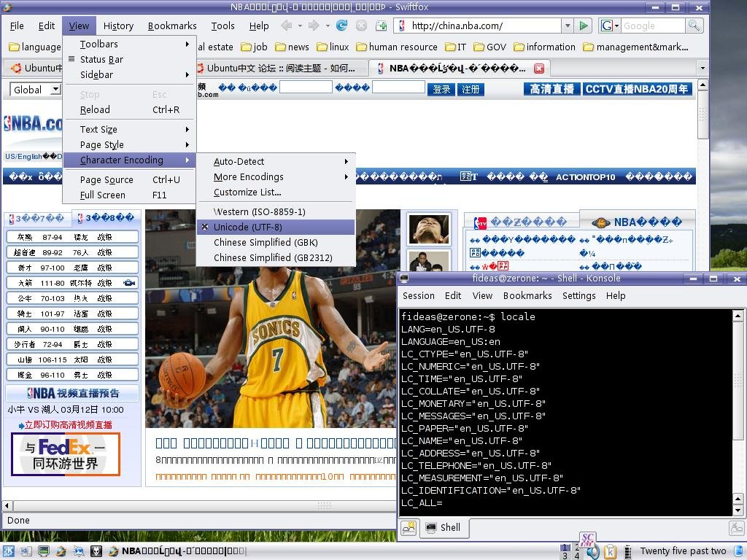Open the Bookmarks menu in Swiftfox
Viewport: 747px width, 560px height.
[x=172, y=26]
